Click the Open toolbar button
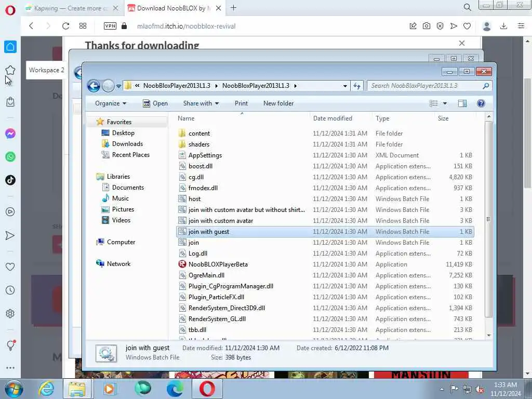 (155, 103)
